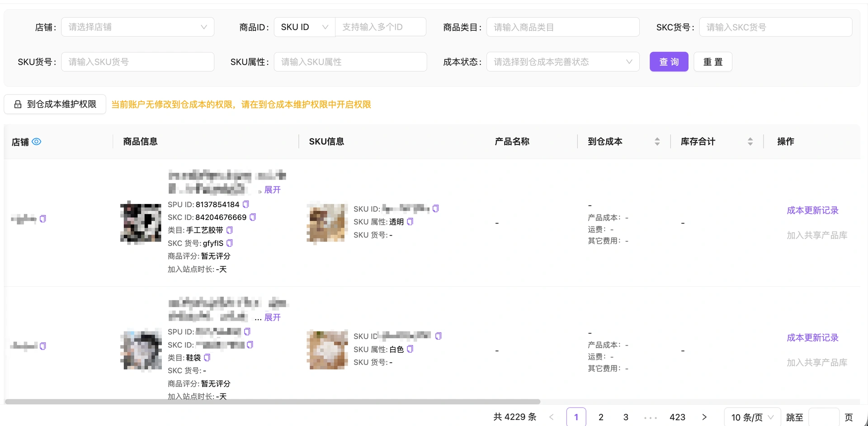The width and height of the screenshot is (868, 426).
Task: Copy SKC ID 84204676669
Action: [x=253, y=217]
